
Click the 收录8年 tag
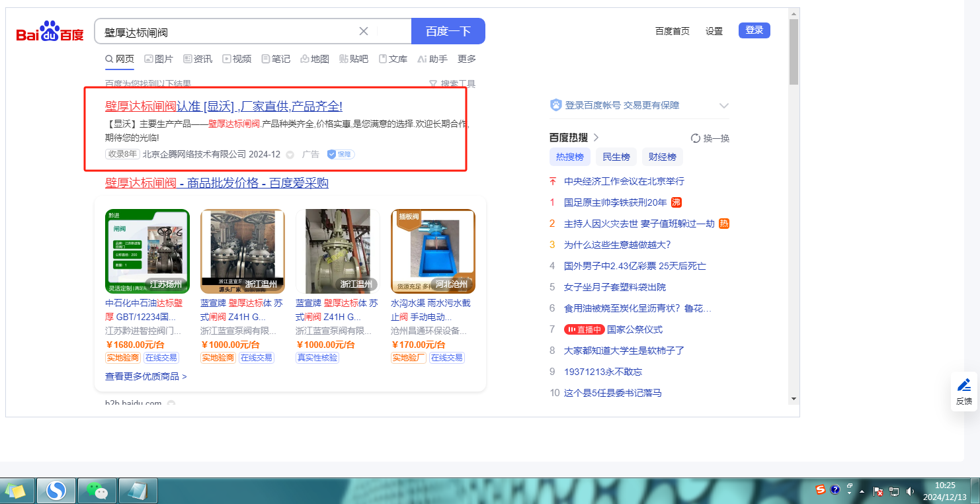click(x=122, y=154)
